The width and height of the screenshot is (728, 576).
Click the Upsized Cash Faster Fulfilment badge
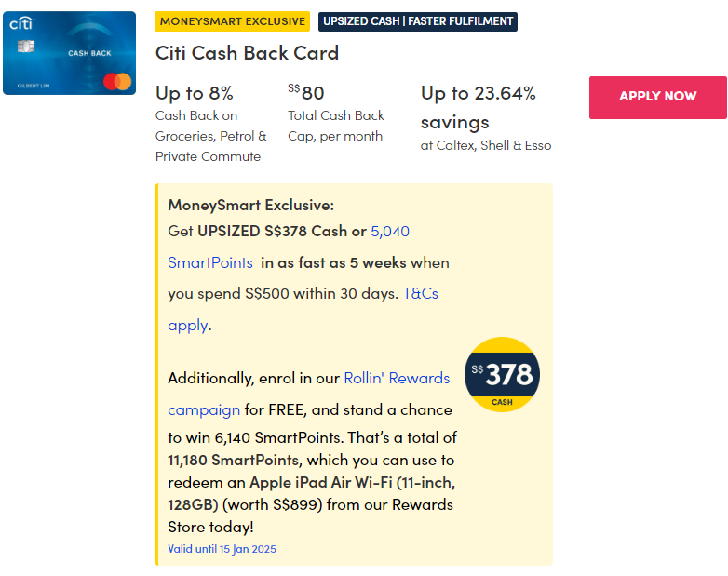417,21
